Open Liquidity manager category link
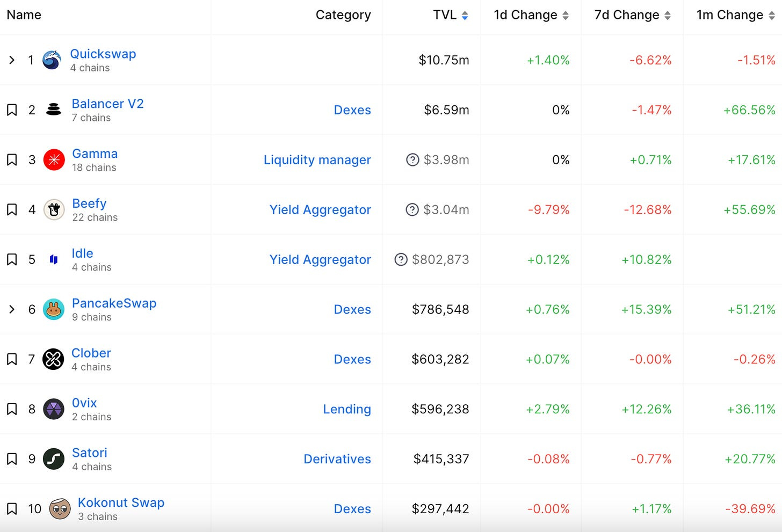 [317, 160]
